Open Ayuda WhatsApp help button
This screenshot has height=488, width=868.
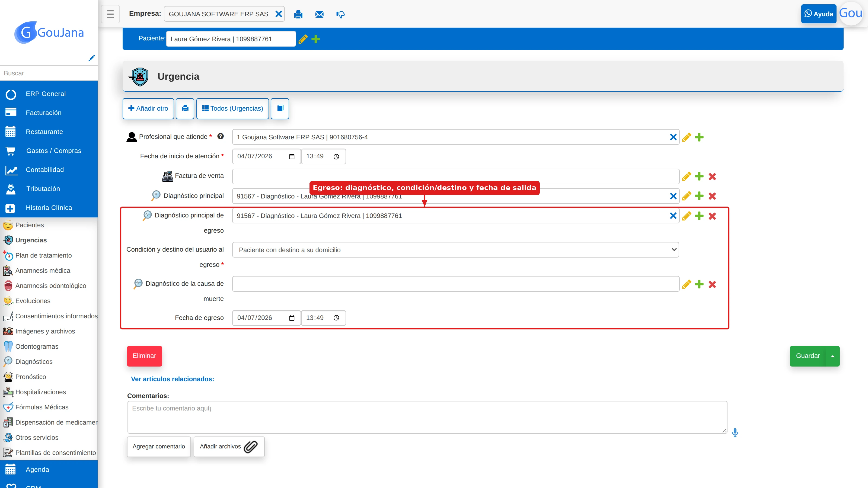click(818, 14)
